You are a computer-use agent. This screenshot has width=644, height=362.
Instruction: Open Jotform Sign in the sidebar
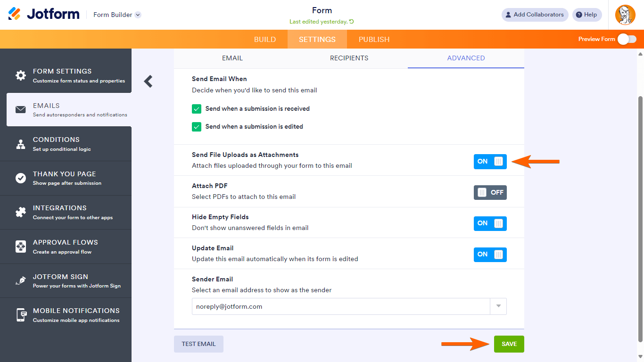pos(66,281)
